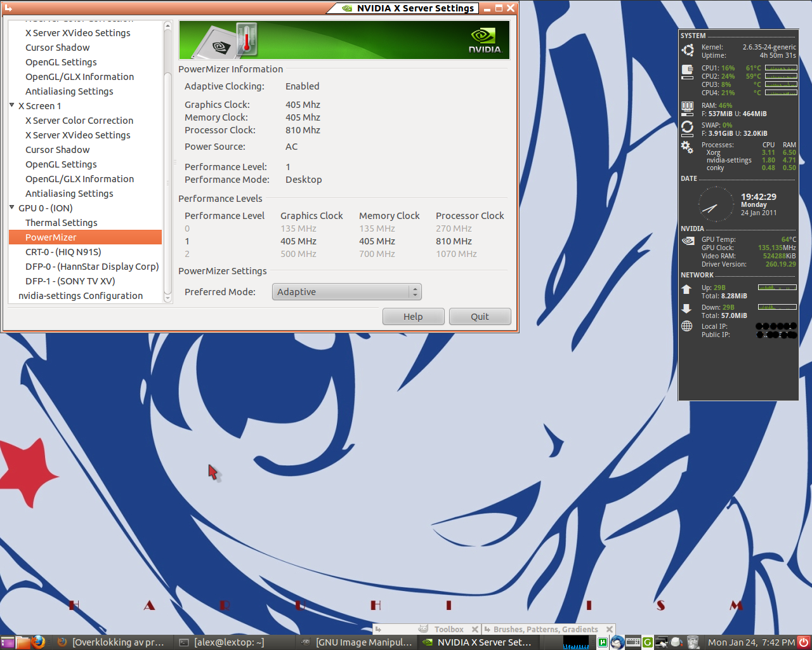
Task: Click the red power button icon
Action: pos(804,642)
